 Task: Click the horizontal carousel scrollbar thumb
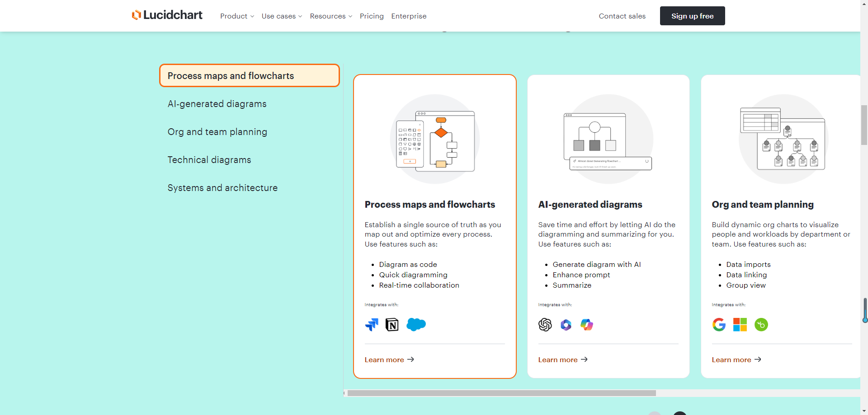pyautogui.click(x=501, y=393)
